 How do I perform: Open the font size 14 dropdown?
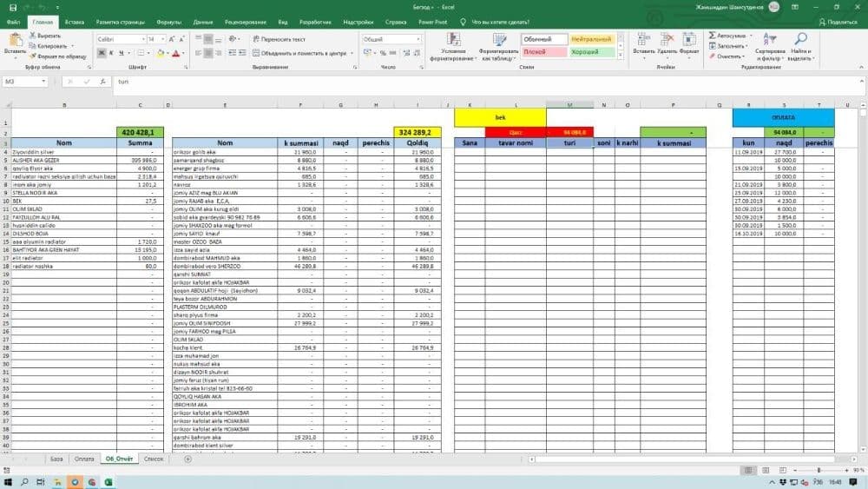(163, 39)
